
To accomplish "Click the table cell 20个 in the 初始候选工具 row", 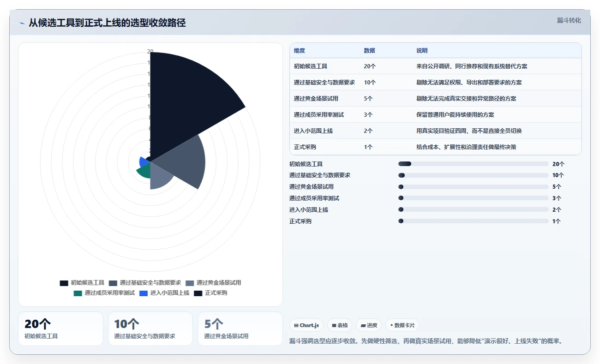I will click(370, 66).
